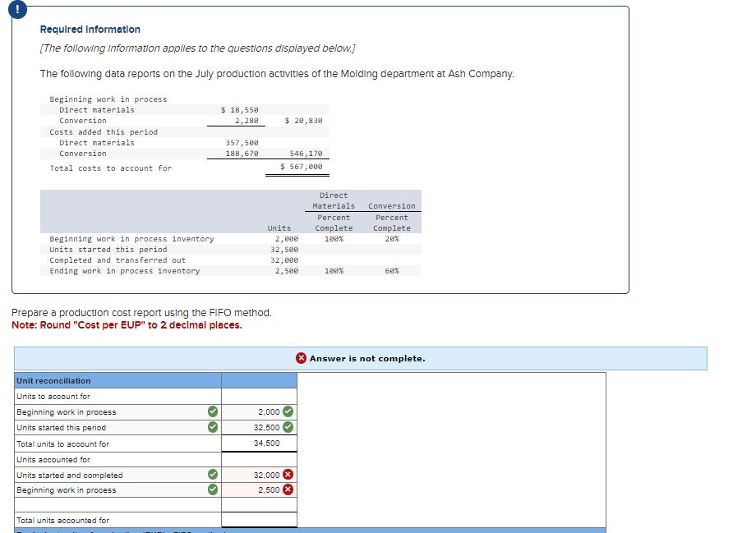Screen dimensions: 756x533
Task: Click the 357,500 direct materials value
Action: point(242,143)
